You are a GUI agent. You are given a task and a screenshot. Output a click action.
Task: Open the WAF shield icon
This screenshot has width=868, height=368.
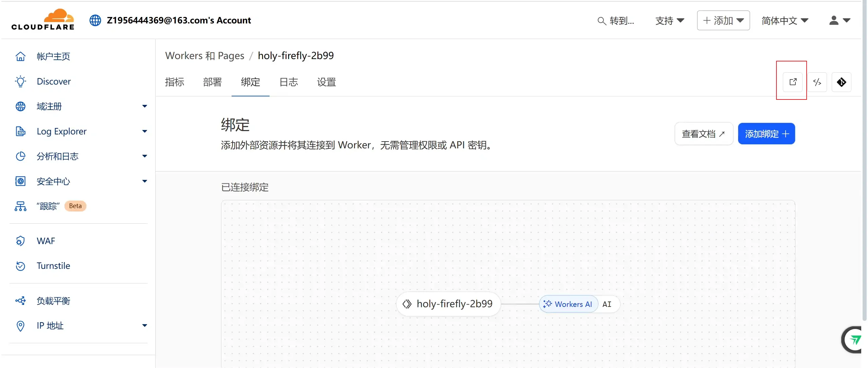click(20, 241)
